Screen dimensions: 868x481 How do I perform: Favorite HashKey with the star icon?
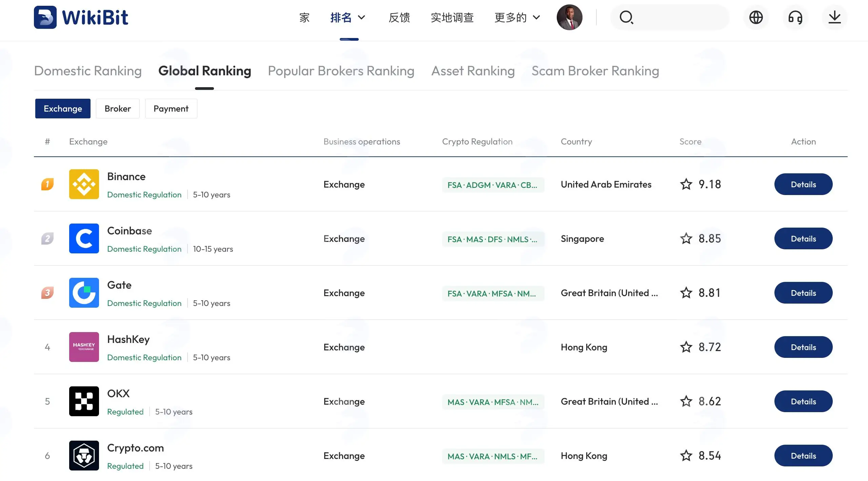[686, 347]
